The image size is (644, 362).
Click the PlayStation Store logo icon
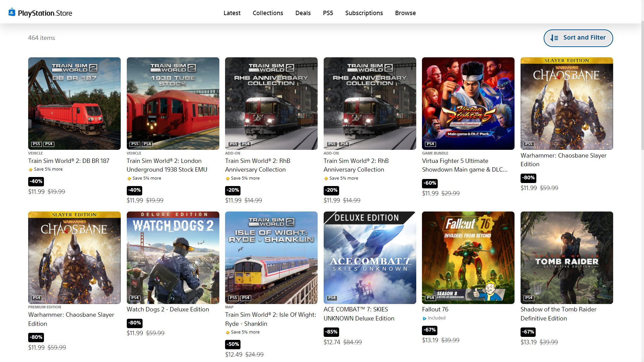[12, 12]
